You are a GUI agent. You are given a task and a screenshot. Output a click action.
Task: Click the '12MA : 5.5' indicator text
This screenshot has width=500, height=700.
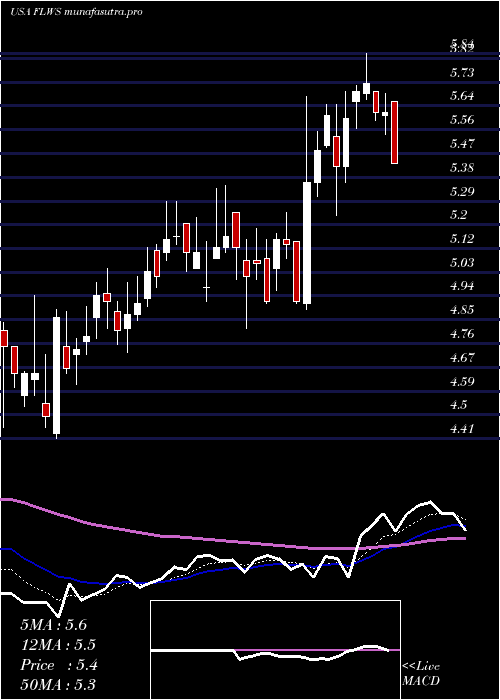[x=58, y=645]
